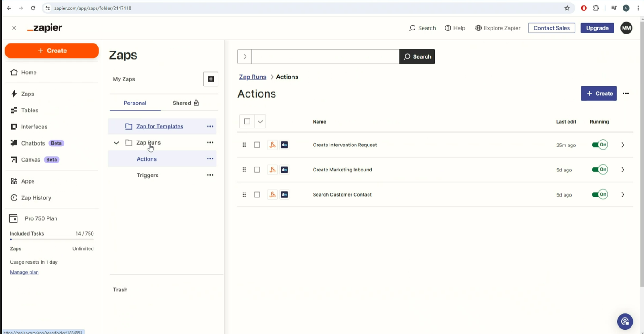Switch to the Personal tab

(135, 103)
